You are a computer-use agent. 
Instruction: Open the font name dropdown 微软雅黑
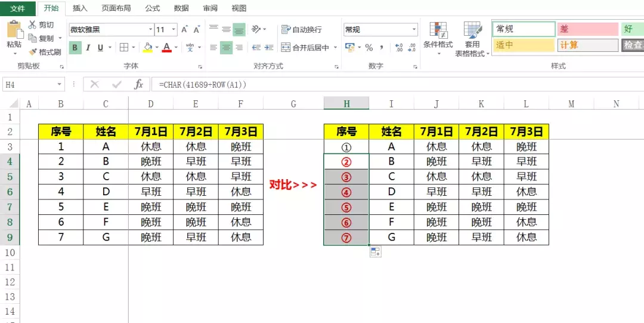pos(151,30)
